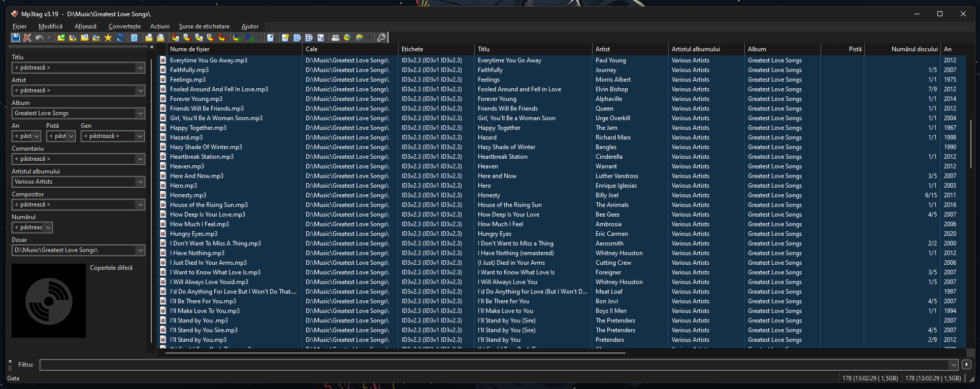Open quick Actions blue Aa icon
This screenshot has height=389, width=980.
(249, 38)
